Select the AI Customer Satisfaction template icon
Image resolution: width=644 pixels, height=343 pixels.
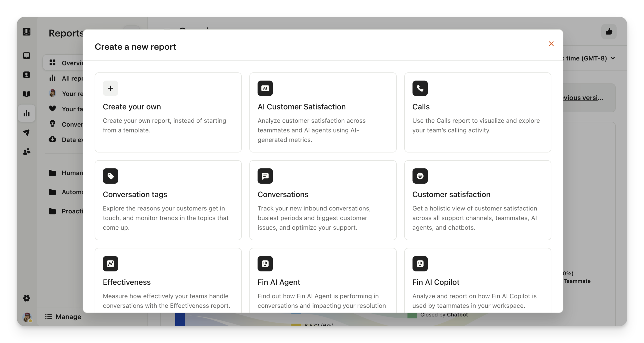click(x=265, y=88)
